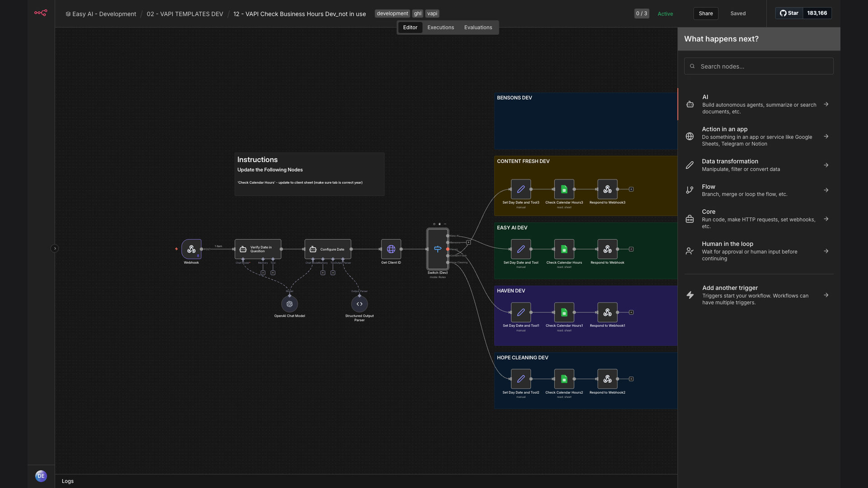Screen dimensions: 868x488
Task: Expand the Core node category
Action: click(759, 219)
